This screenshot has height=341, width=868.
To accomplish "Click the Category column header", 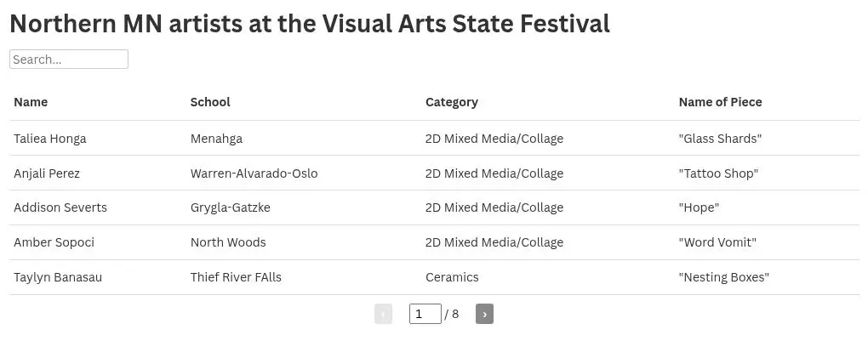I will coord(451,102).
